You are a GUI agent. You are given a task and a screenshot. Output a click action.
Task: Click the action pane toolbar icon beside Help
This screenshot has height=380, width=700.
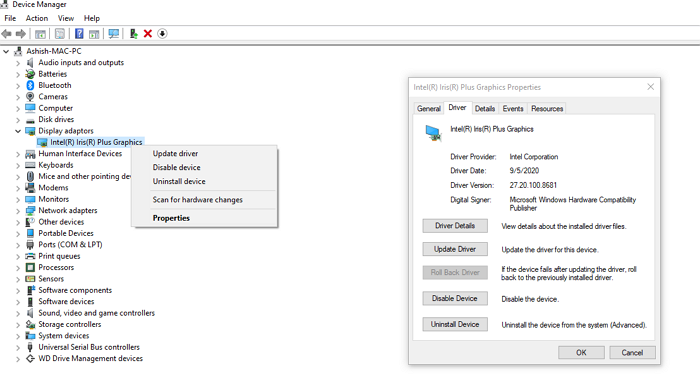click(x=94, y=33)
